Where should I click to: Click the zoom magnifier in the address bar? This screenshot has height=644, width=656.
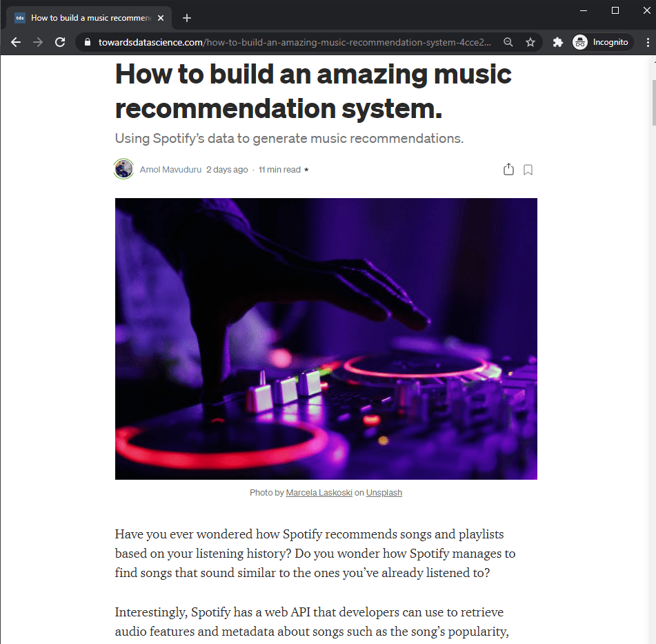508,42
